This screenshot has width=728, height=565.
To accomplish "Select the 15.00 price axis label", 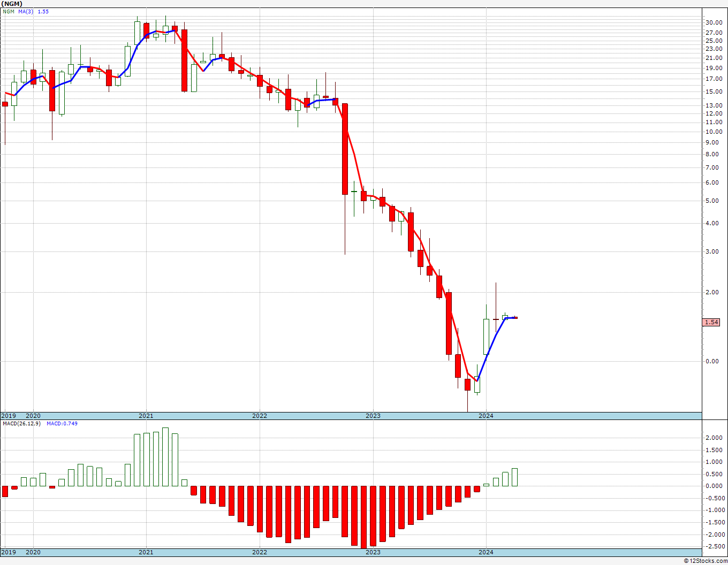I will pos(714,91).
